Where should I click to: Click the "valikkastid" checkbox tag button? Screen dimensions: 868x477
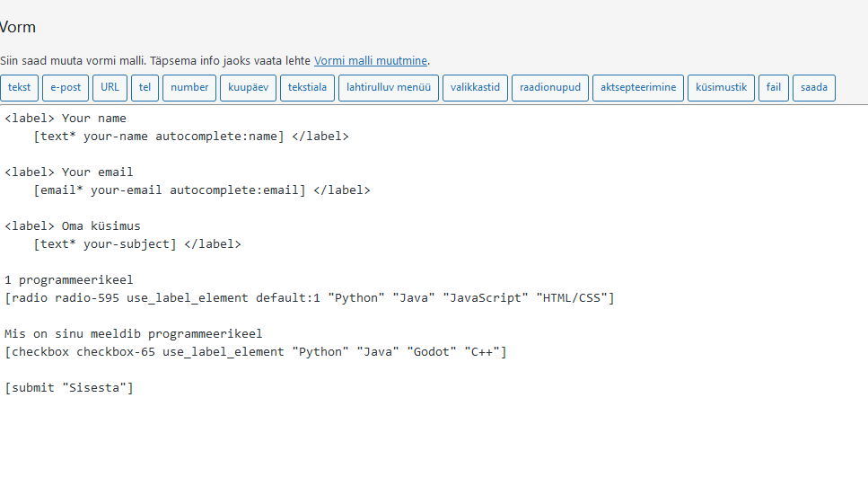(475, 88)
